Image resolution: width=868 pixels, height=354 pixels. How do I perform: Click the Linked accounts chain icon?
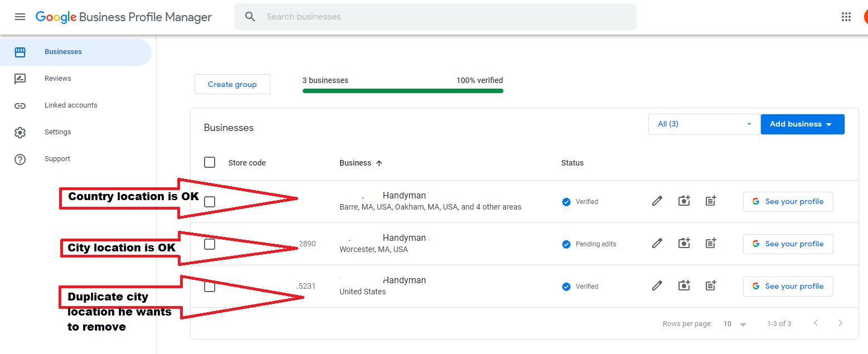point(20,105)
